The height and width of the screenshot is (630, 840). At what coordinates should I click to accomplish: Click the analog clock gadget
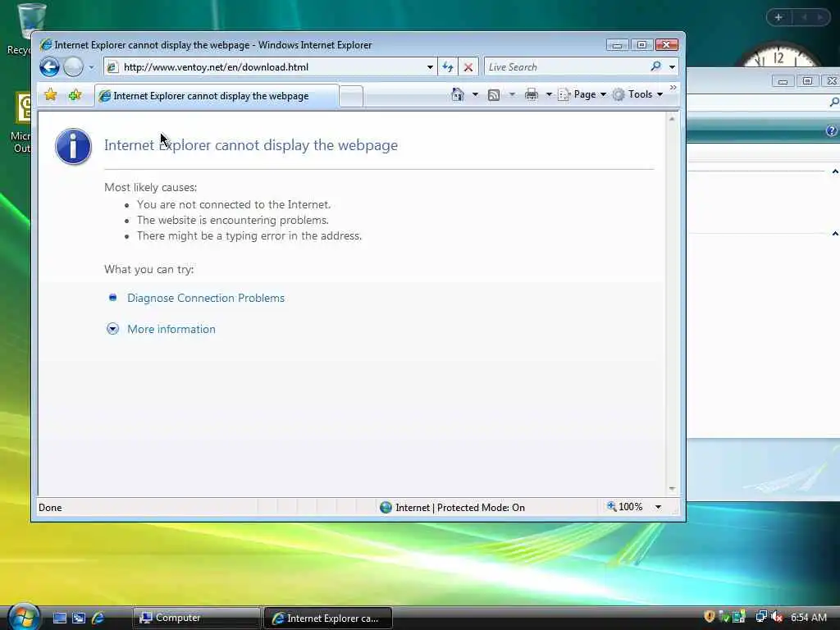point(778,55)
